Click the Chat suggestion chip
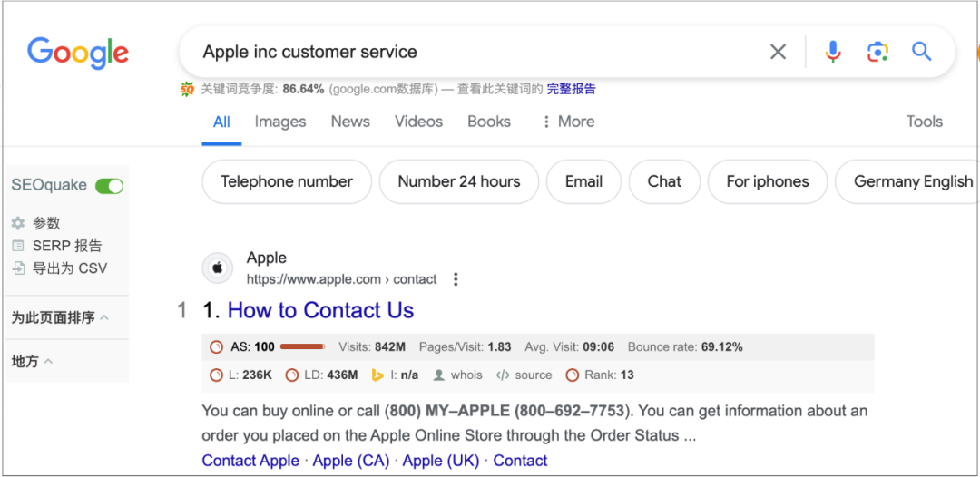 664,181
